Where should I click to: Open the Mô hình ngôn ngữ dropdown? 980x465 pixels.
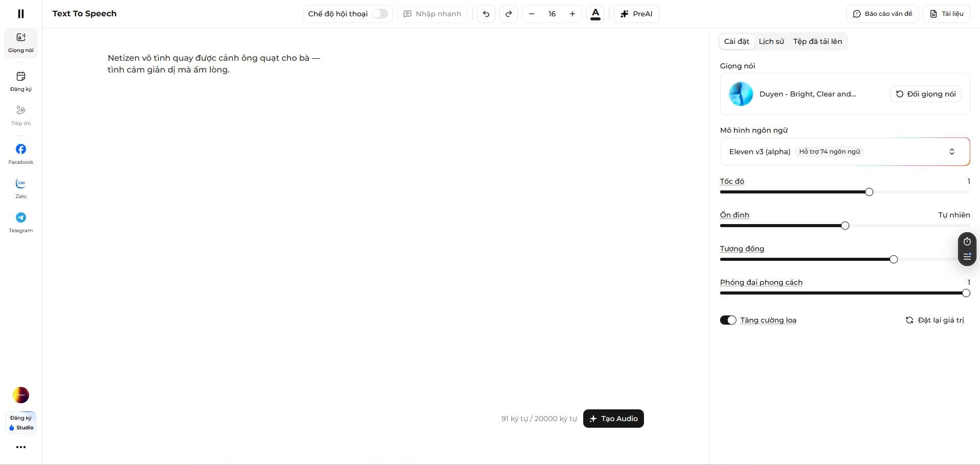pos(845,151)
